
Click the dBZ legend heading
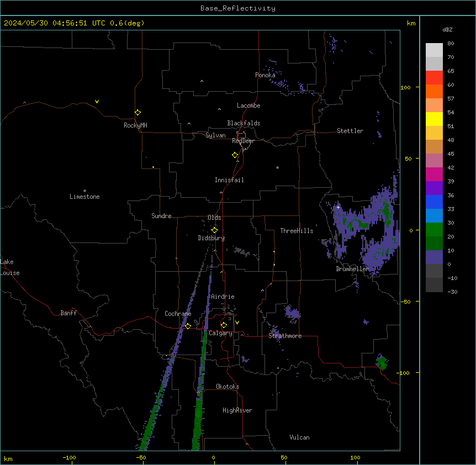point(447,30)
